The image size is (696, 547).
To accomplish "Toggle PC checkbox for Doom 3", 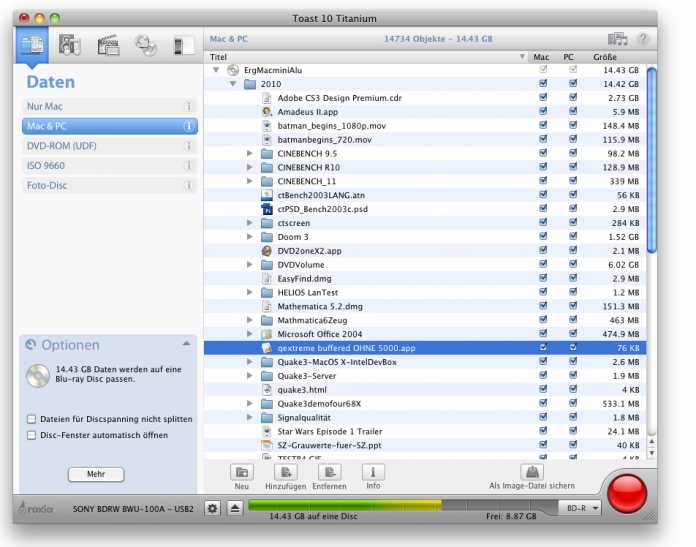I will 573,236.
